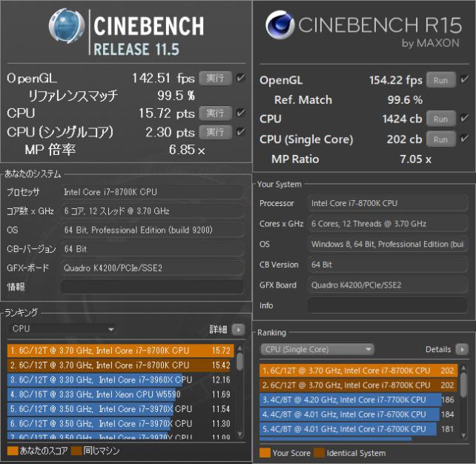
Task: Select ranking row Intel Core i7-3960X CPU
Action: click(121, 380)
